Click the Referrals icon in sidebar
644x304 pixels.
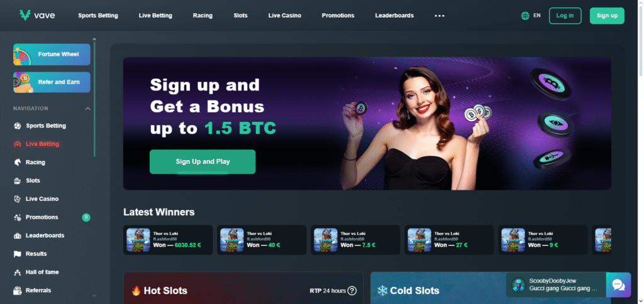17,290
